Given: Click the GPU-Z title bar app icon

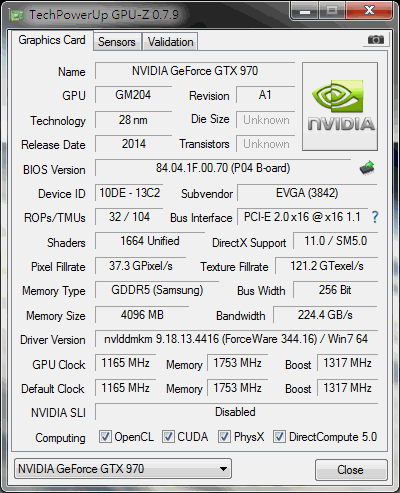Looking at the screenshot, I should (x=17, y=15).
